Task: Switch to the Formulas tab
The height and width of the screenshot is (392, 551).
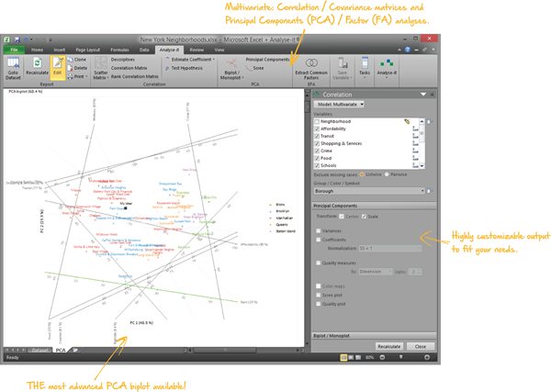Action: 119,50
